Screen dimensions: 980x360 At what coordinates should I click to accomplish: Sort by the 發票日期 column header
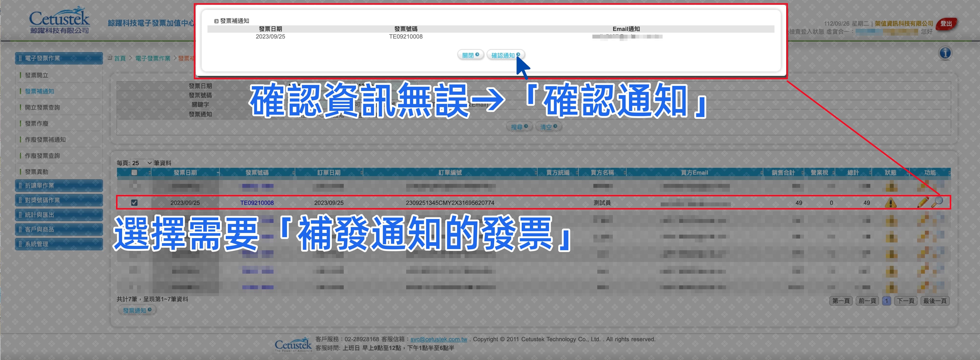[x=185, y=173]
